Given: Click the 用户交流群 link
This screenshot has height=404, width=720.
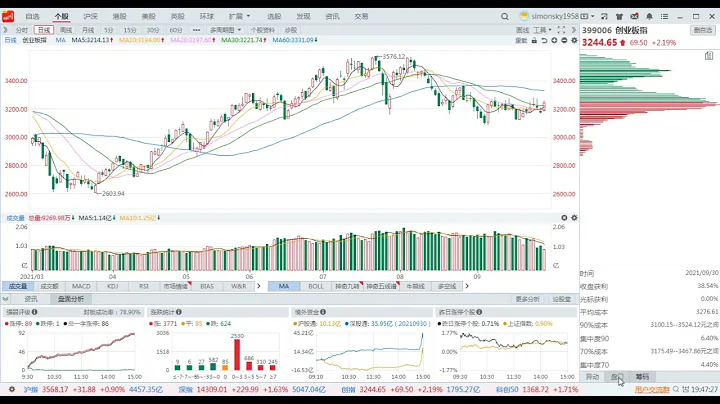Looking at the screenshot, I should tap(652, 389).
